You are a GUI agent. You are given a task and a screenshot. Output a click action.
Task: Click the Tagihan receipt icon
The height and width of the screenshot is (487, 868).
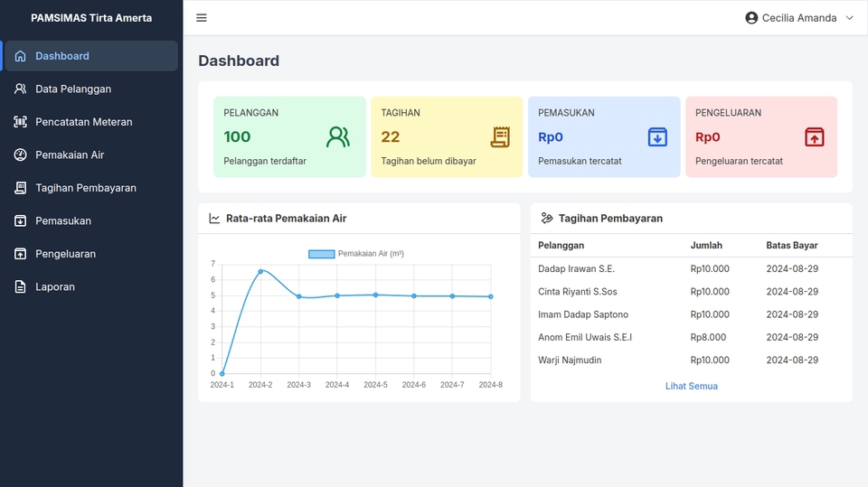tap(500, 137)
